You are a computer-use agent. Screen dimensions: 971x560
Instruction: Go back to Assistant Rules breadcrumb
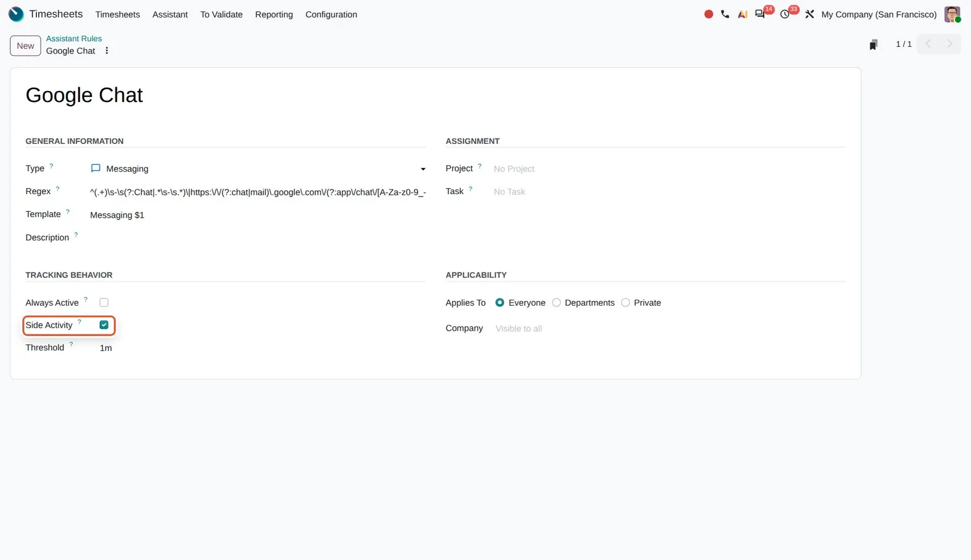74,38
